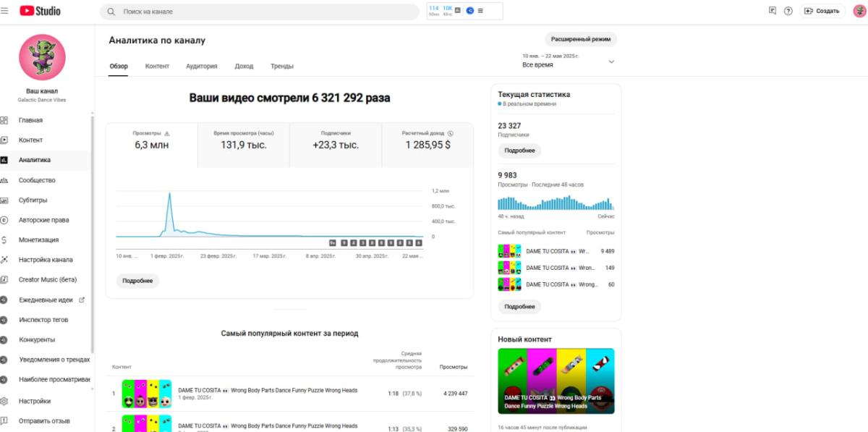This screenshot has width=868, height=432.
Task: Open the realtime video with 60 views
Action: pyautogui.click(x=556, y=284)
